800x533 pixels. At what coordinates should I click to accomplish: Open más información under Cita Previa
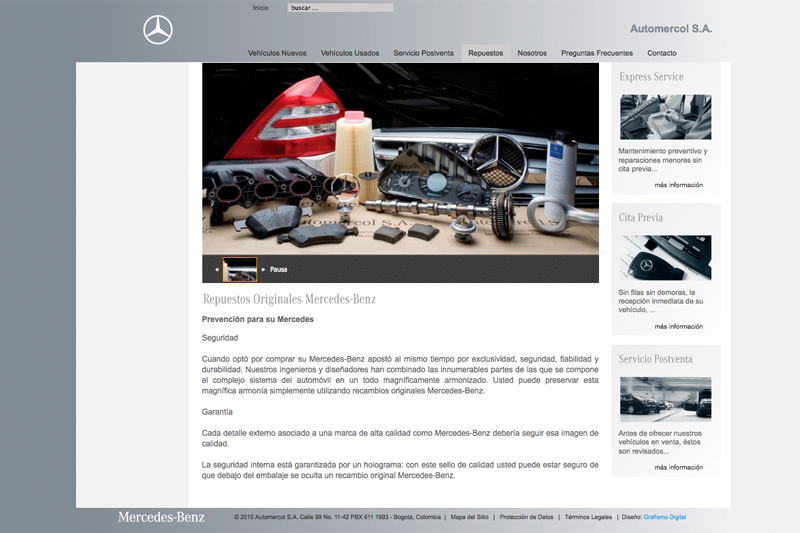point(679,326)
